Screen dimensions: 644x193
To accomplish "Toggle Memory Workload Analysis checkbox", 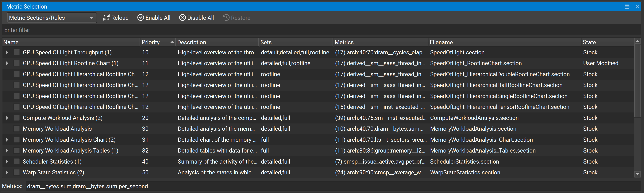I will tap(17, 129).
